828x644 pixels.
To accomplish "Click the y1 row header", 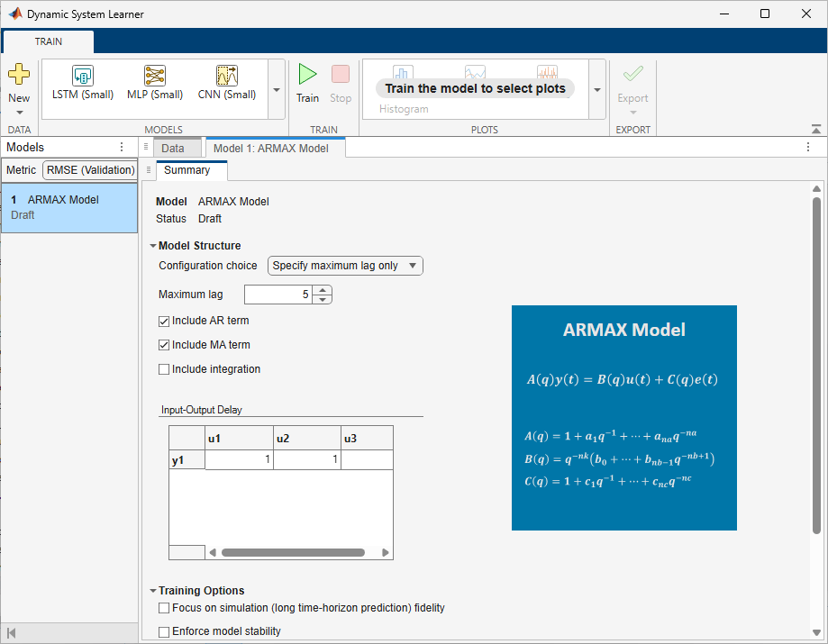I will point(187,459).
